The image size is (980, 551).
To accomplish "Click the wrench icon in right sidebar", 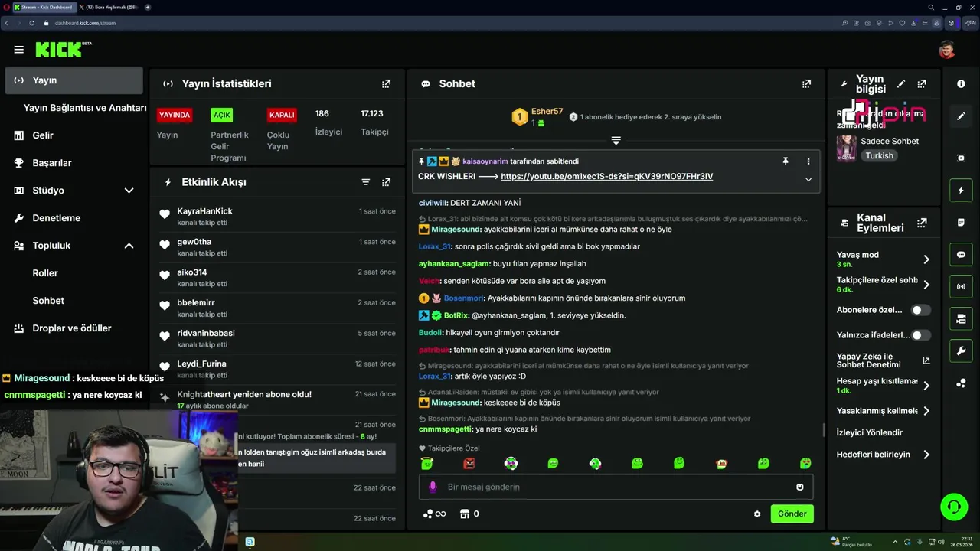I will pyautogui.click(x=961, y=351).
